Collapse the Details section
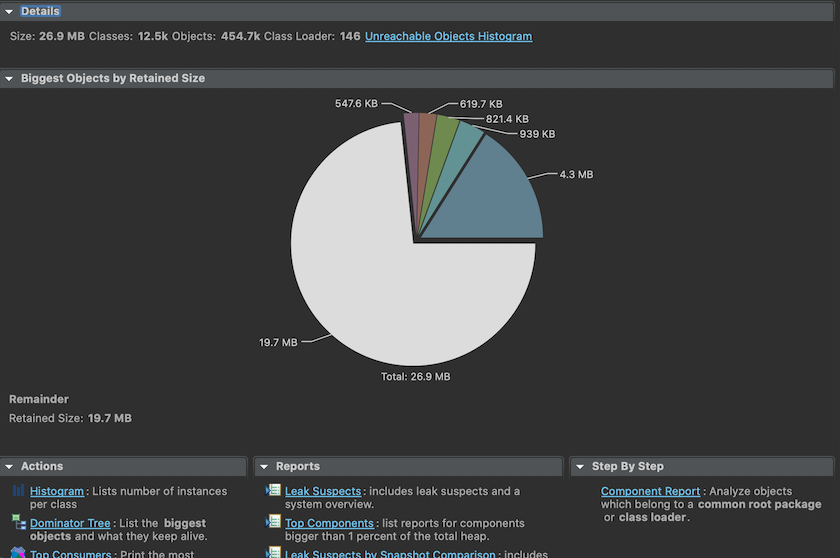 pyautogui.click(x=9, y=11)
